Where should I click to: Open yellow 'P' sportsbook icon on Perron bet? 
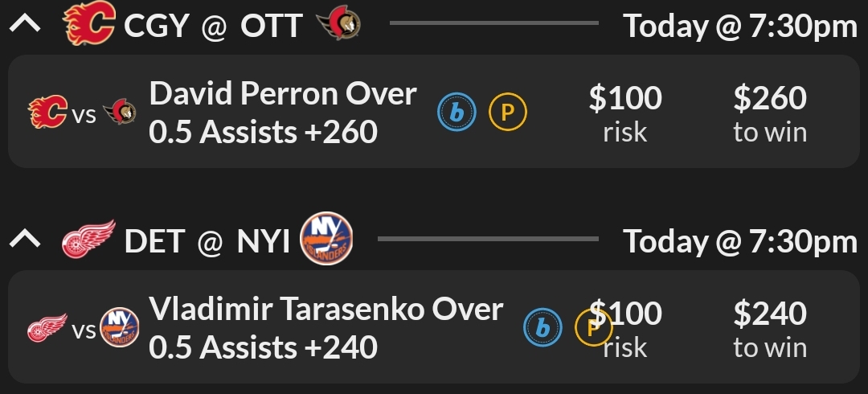point(508,113)
